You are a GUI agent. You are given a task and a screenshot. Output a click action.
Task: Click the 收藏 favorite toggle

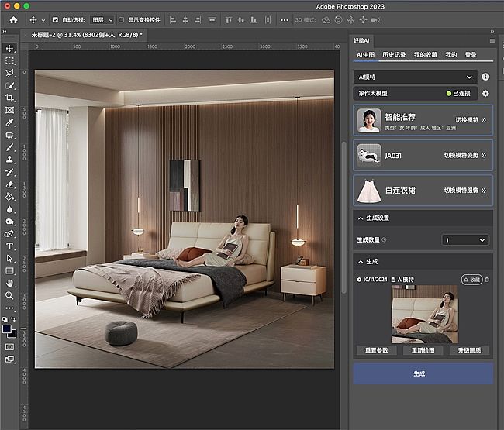[471, 279]
